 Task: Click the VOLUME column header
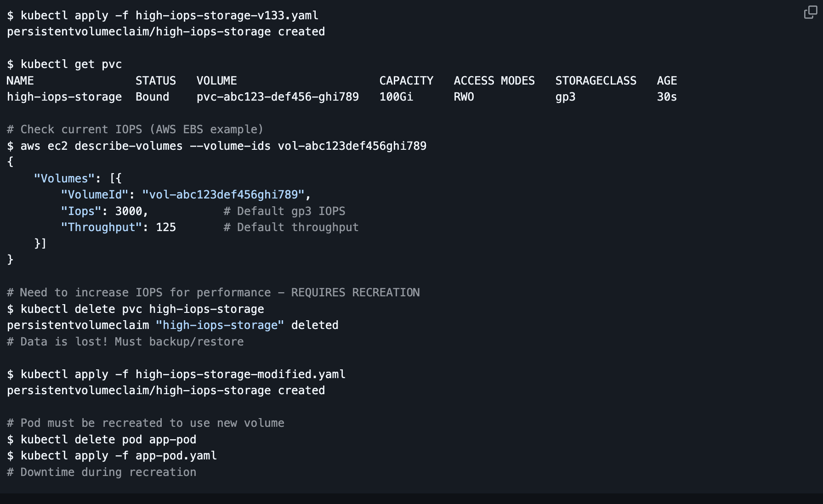tap(216, 81)
